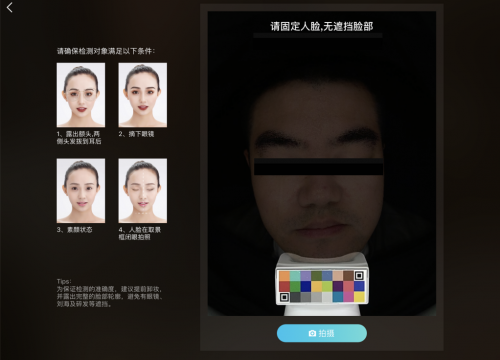Screen dimensions: 500x360
Task: Click the heading 请固定人脸,无遮挡脸部
Action: pyautogui.click(x=321, y=26)
